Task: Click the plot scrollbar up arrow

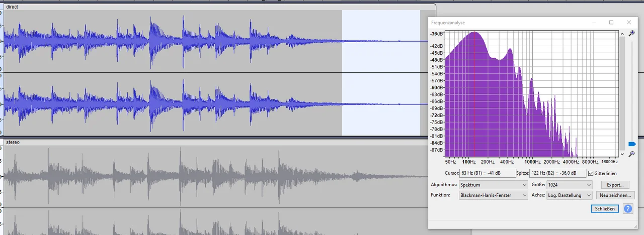Action: tap(622, 33)
